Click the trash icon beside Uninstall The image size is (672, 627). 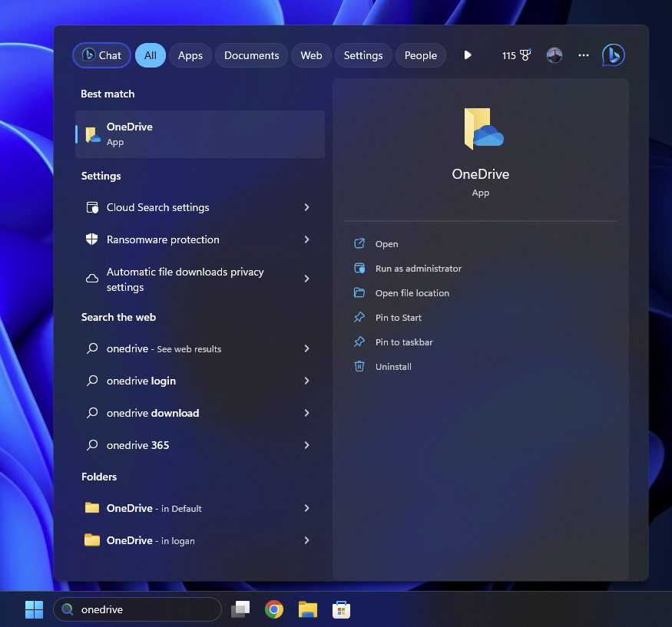pyautogui.click(x=359, y=366)
